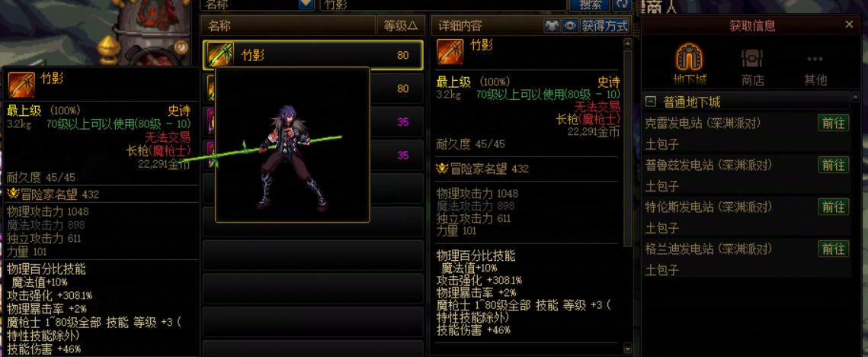Click the 名称 column header
Viewport: 868px width, 357px height.
(x=288, y=25)
